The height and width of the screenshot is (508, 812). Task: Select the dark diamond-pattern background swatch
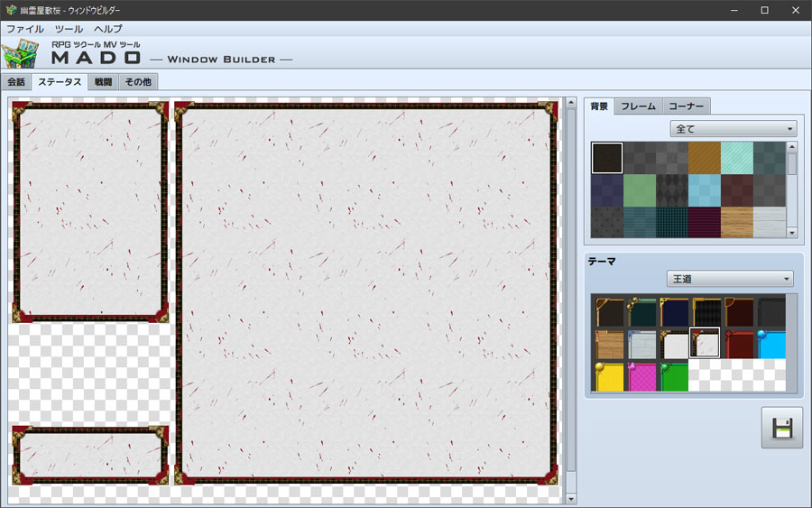tap(672, 190)
